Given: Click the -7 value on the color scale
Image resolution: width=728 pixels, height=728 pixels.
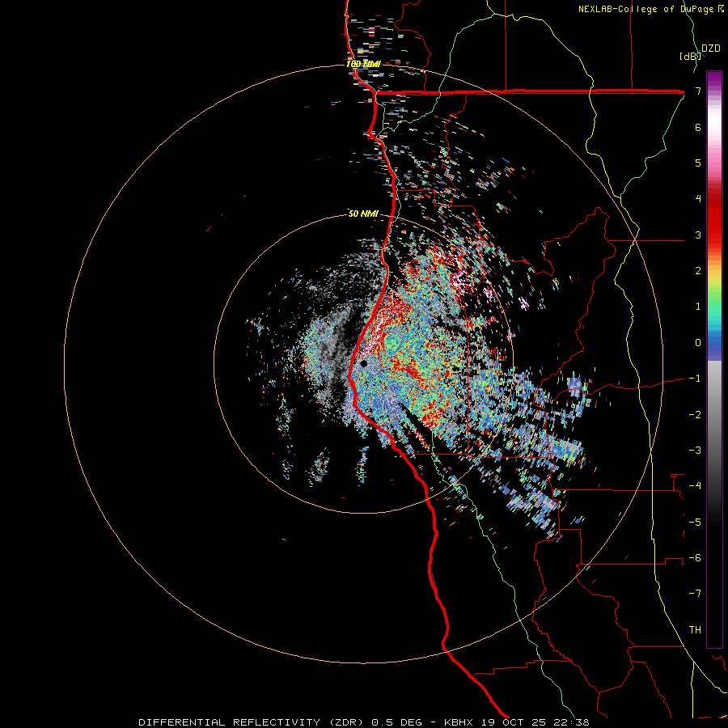Looking at the screenshot, I should pos(695,594).
